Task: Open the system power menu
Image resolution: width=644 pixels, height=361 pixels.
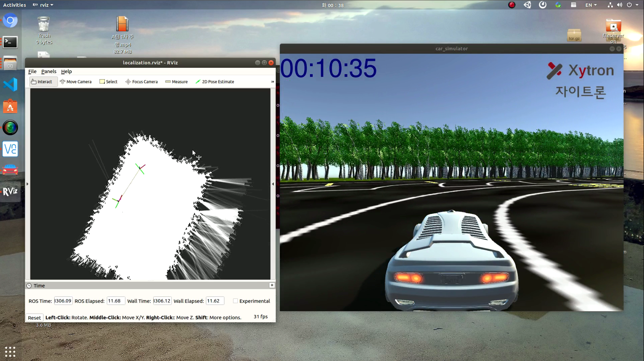Action: (633, 5)
